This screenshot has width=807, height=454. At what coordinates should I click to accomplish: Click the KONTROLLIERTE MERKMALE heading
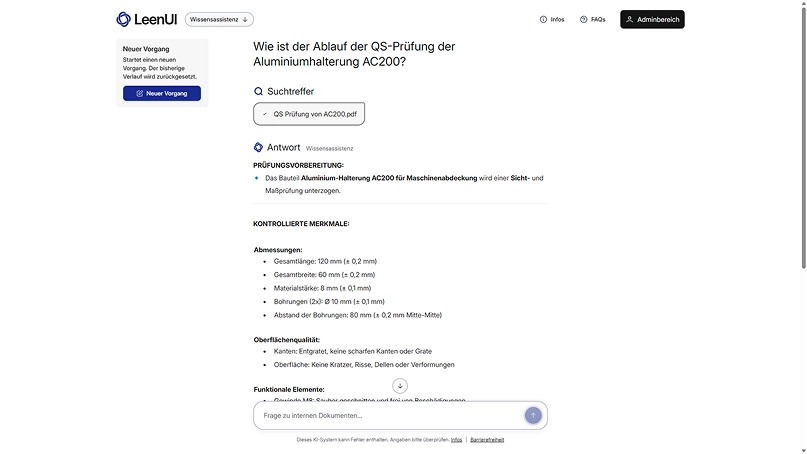coord(301,223)
